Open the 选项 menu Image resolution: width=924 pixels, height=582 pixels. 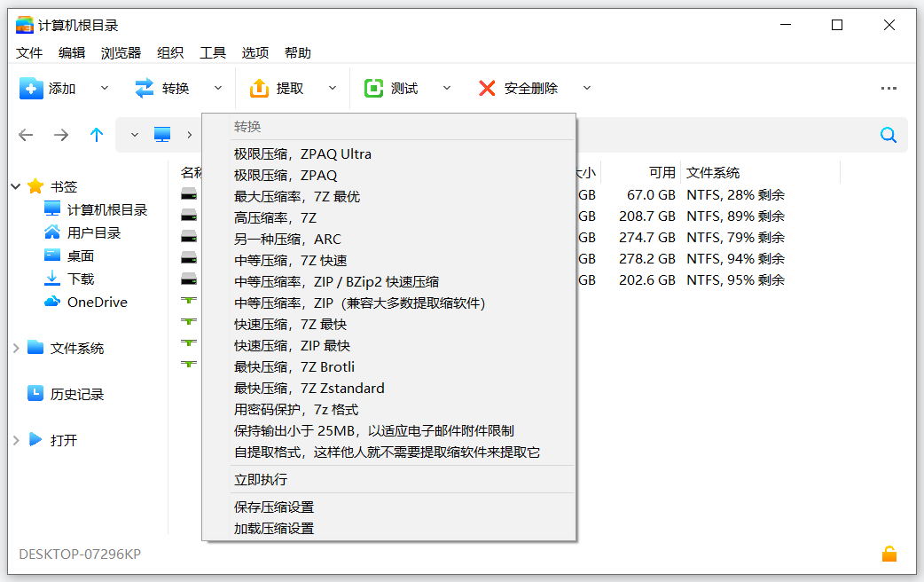(x=255, y=53)
